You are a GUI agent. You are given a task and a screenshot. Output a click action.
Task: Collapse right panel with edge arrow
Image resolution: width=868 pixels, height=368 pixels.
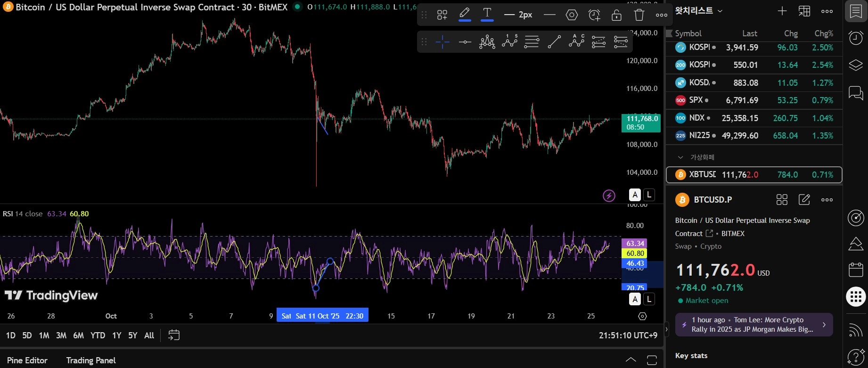[x=666, y=329]
